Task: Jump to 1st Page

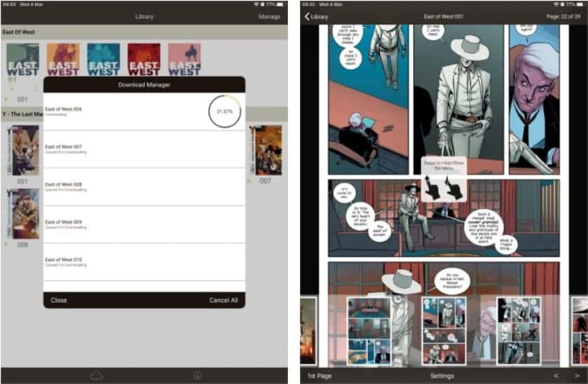Action: [x=320, y=376]
